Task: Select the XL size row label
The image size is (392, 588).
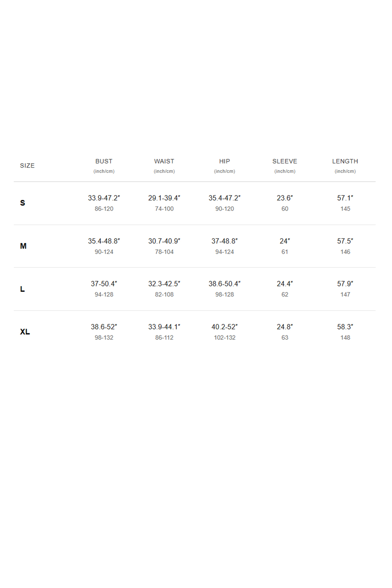Action: coord(25,332)
